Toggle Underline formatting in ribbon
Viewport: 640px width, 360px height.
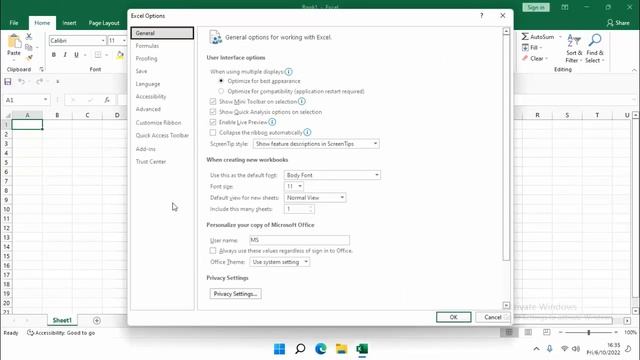(x=76, y=55)
